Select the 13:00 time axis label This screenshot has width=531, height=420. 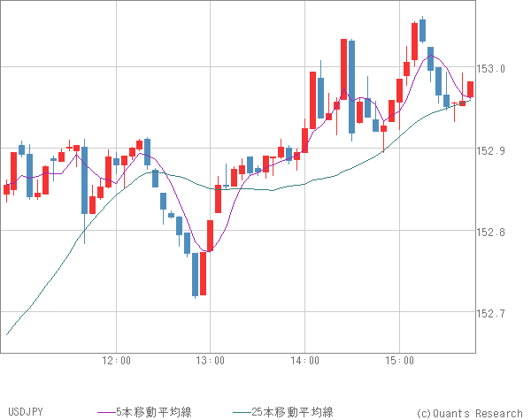click(x=211, y=361)
